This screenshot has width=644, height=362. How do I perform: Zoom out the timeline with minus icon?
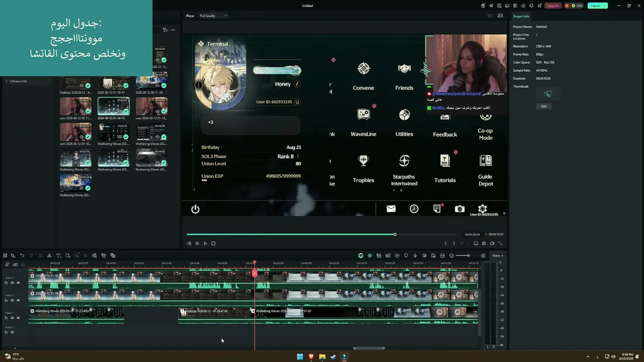[451, 255]
